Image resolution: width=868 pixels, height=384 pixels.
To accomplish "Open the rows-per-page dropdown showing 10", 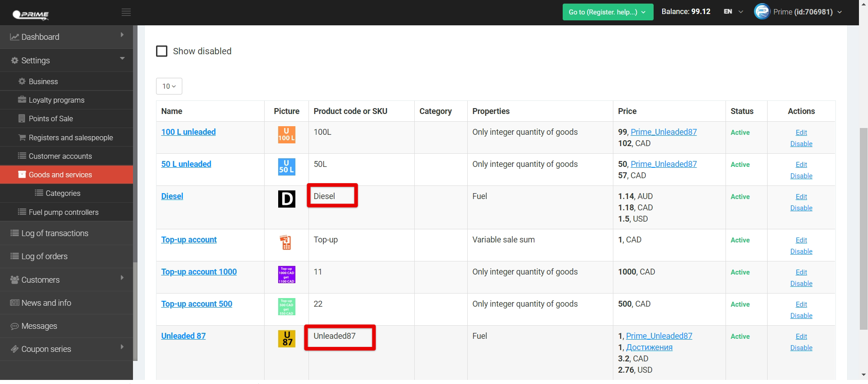I will coord(169,86).
